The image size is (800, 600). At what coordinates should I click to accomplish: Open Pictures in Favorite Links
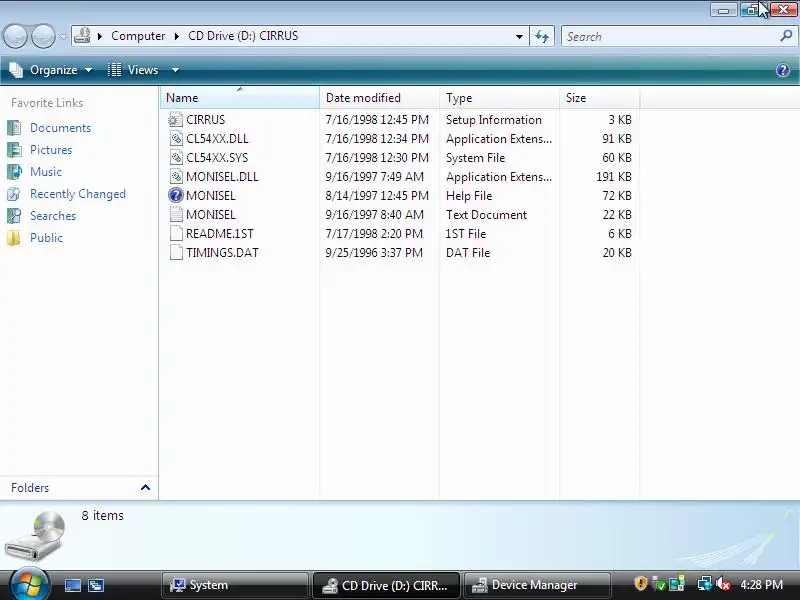pos(51,149)
